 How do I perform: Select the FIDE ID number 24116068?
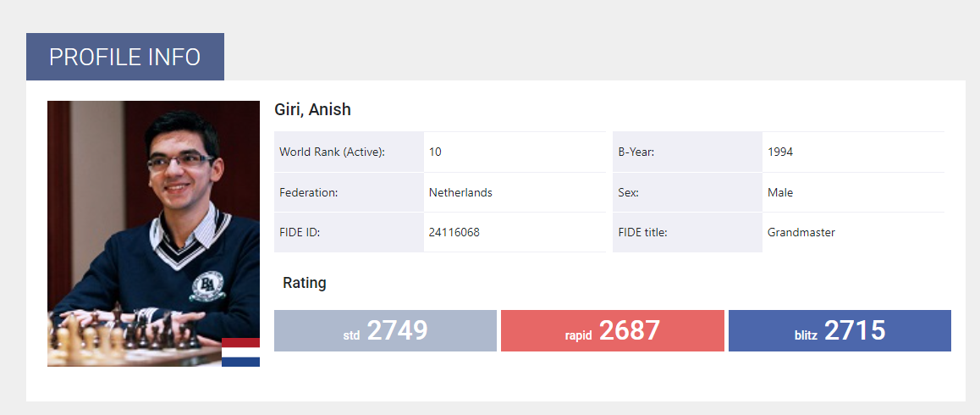point(454,233)
